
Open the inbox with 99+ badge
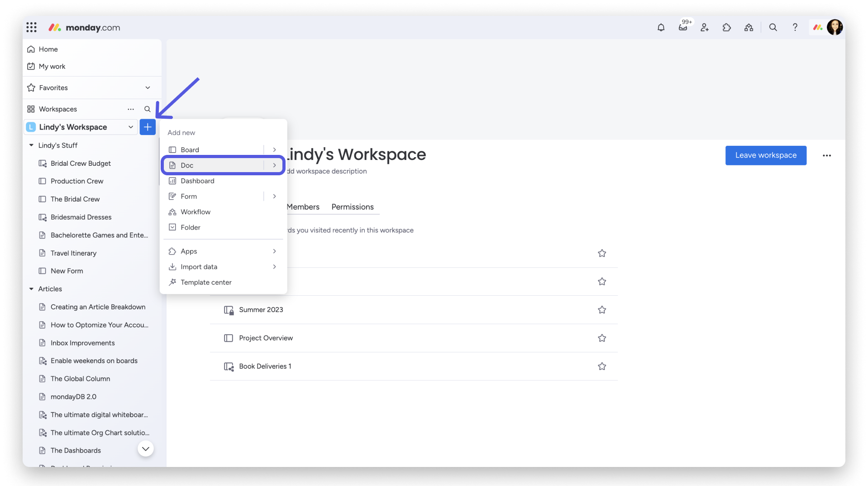pyautogui.click(x=683, y=28)
